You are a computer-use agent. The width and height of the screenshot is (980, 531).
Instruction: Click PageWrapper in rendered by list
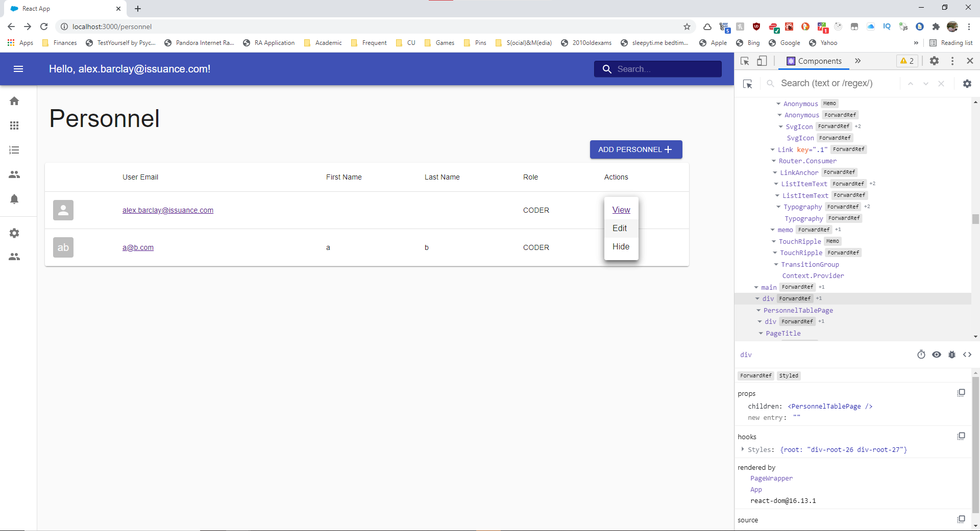[771, 478]
